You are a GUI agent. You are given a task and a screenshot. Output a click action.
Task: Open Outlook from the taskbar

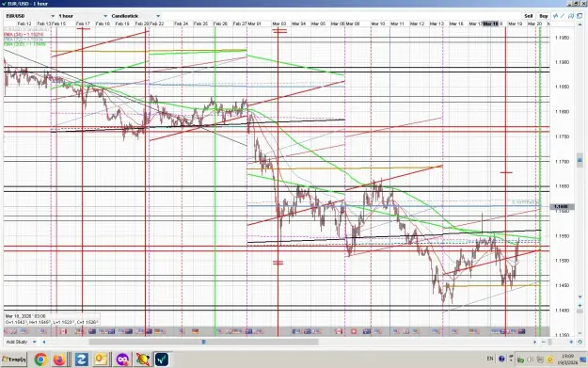(102, 360)
